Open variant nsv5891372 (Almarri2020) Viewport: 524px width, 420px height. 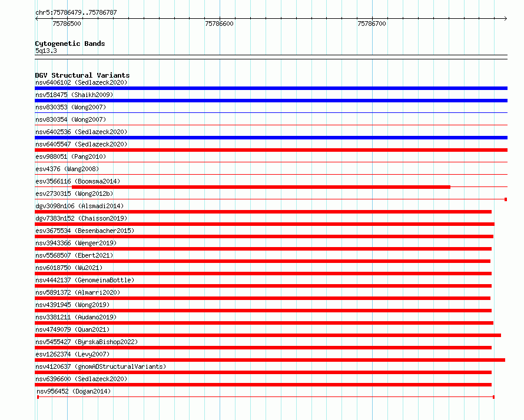78,292
